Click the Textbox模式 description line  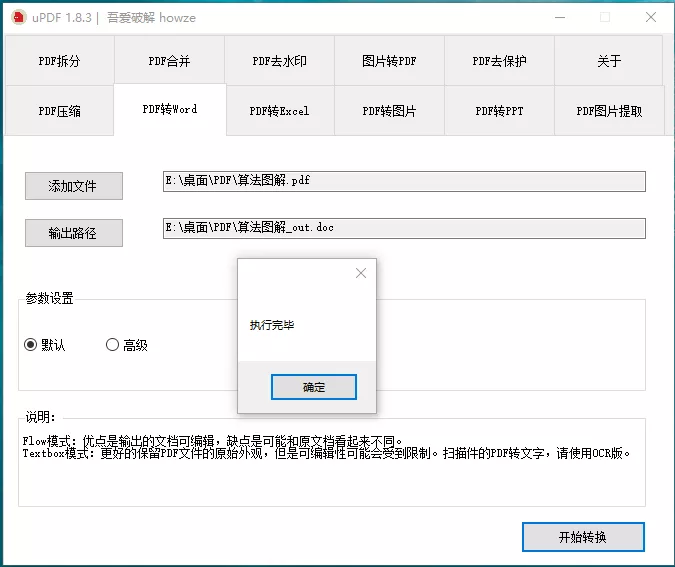point(327,453)
